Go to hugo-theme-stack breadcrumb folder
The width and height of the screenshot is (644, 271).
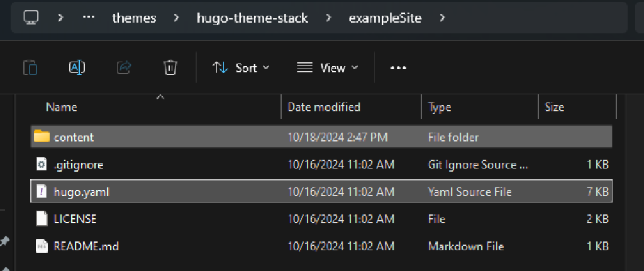pos(252,18)
